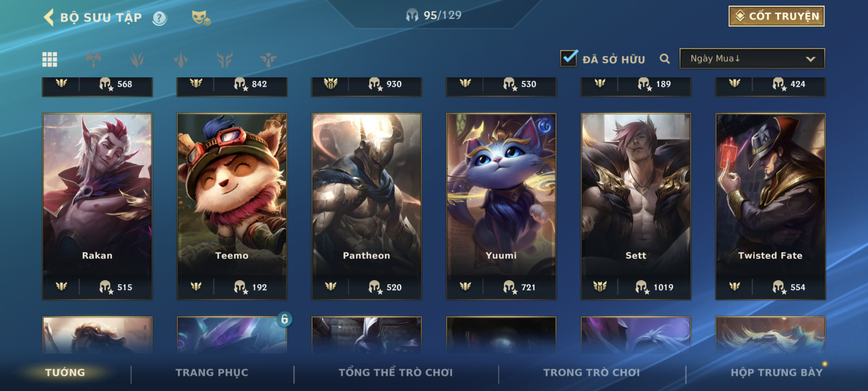Filter by the fighter axe role icon
This screenshot has height=391, width=868.
[93, 59]
